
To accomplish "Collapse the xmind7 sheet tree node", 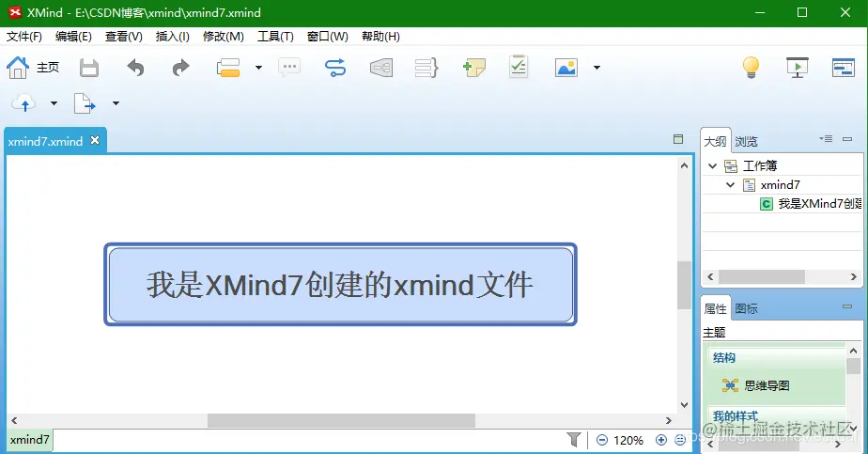I will (x=730, y=184).
